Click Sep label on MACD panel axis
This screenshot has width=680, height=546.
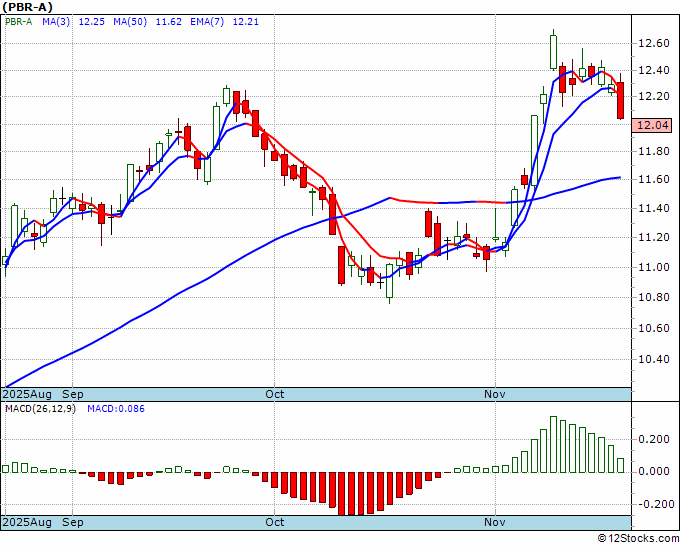tap(73, 522)
